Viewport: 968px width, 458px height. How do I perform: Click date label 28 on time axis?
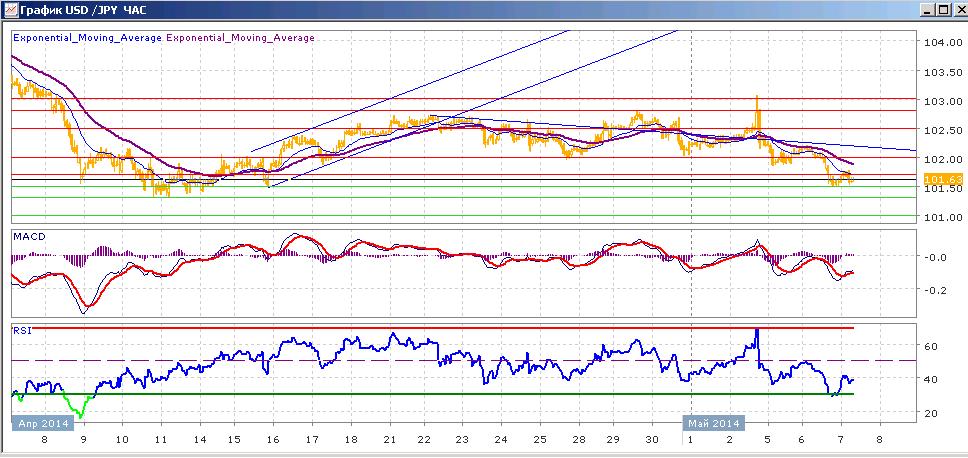[579, 441]
